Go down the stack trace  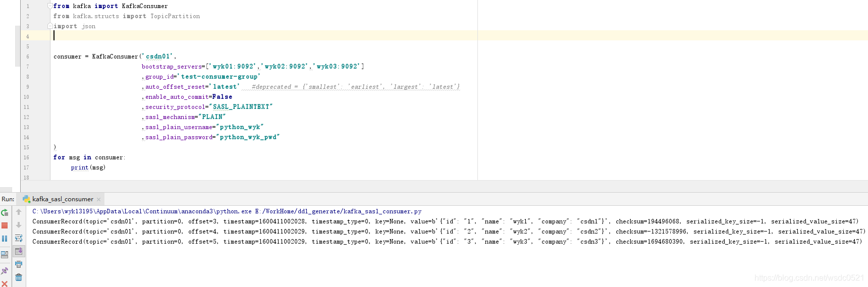click(x=19, y=225)
